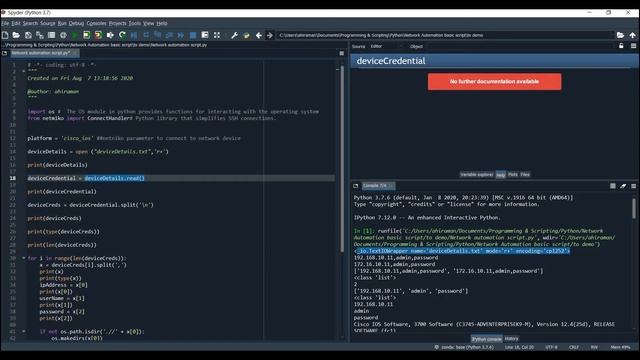Browse the console tabs icon
The width and height of the screenshot is (640, 360).
coord(356,186)
